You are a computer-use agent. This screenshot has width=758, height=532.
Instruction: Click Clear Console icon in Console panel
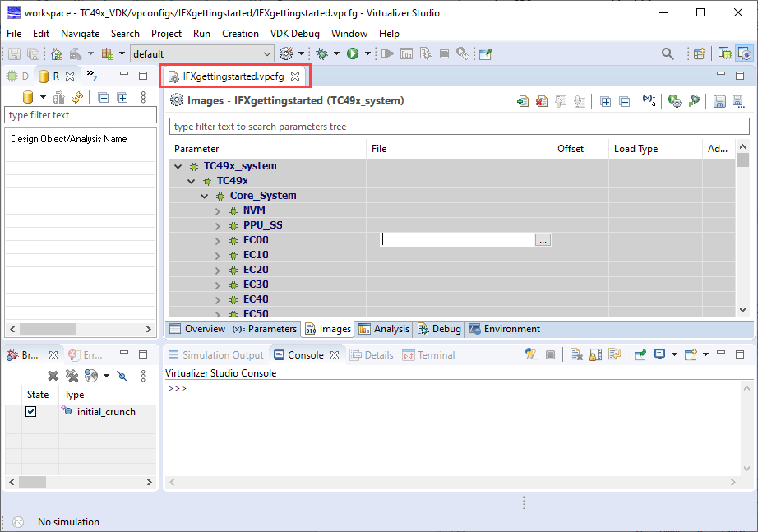point(576,355)
